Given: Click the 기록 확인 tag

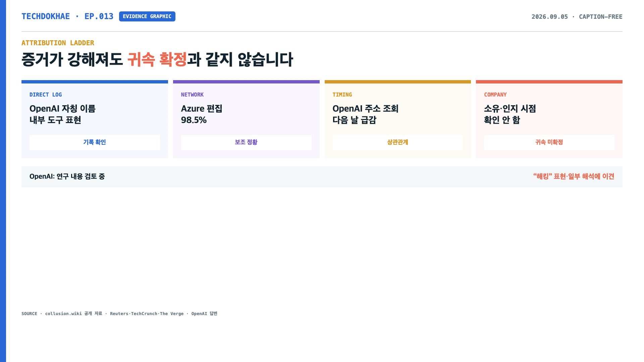Looking at the screenshot, I should [95, 142].
